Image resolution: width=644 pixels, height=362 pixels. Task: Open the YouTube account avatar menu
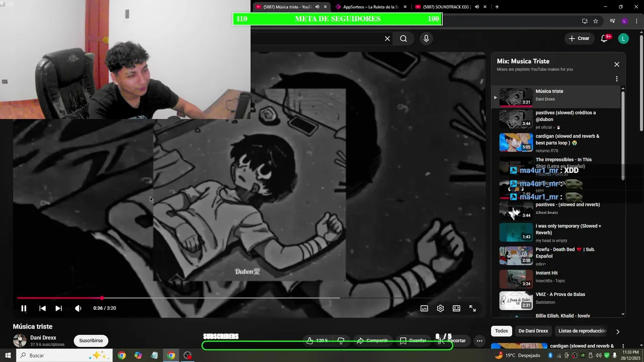(x=623, y=39)
